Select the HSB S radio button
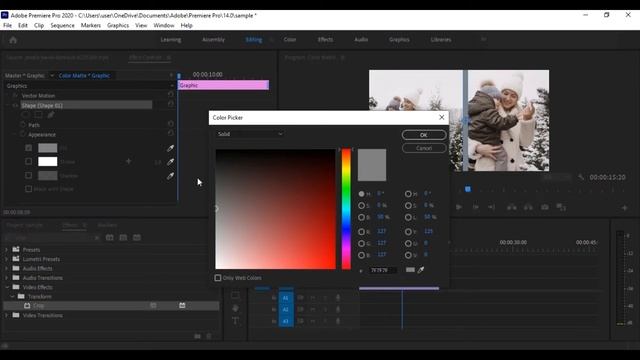 [362, 205]
